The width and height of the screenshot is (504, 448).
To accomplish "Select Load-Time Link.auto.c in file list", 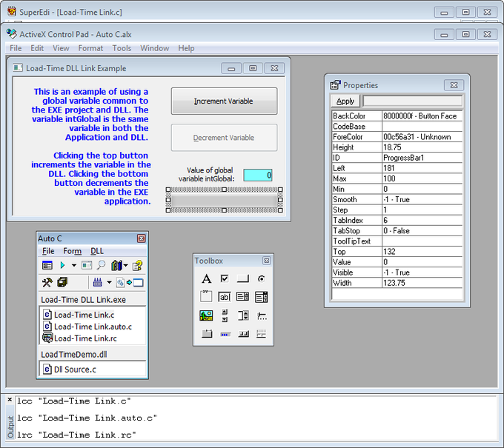I will (x=93, y=327).
